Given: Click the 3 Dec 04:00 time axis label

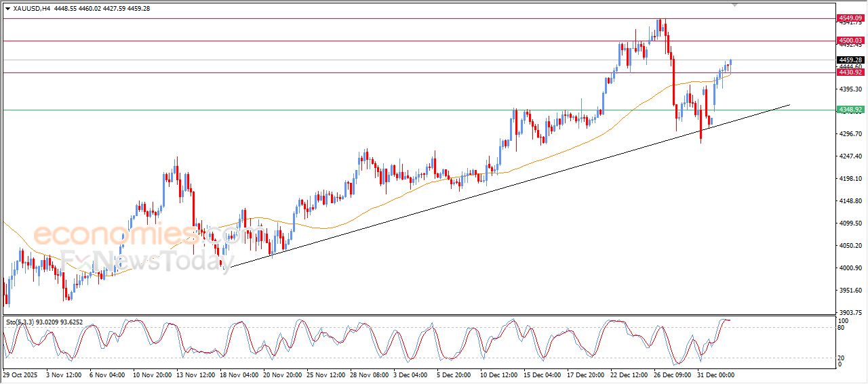Looking at the screenshot, I should tap(412, 375).
